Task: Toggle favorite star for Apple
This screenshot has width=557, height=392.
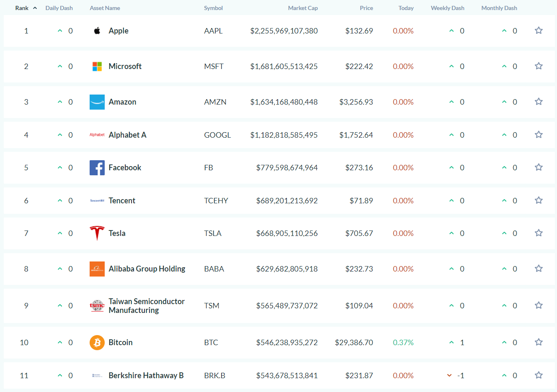Action: click(539, 31)
